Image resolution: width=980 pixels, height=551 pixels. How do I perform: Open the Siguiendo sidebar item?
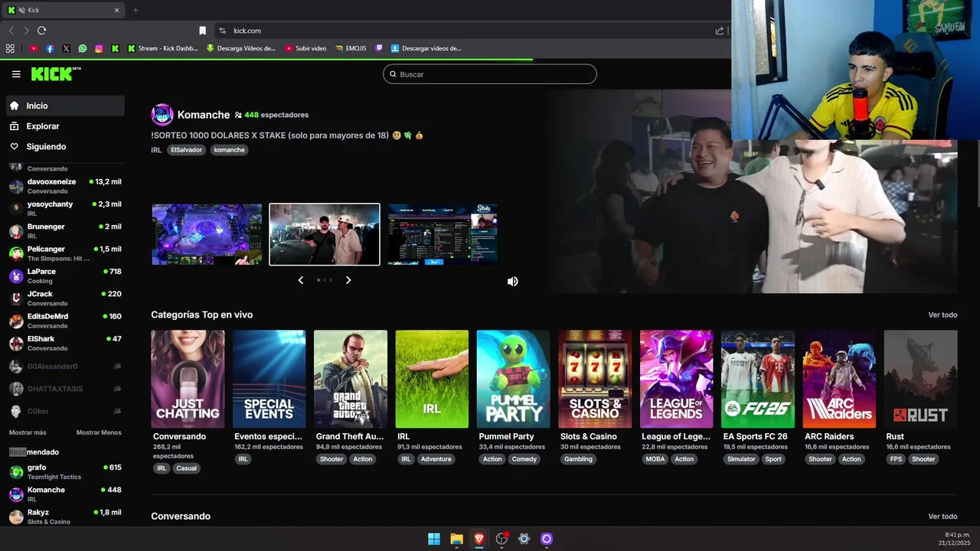pos(65,146)
